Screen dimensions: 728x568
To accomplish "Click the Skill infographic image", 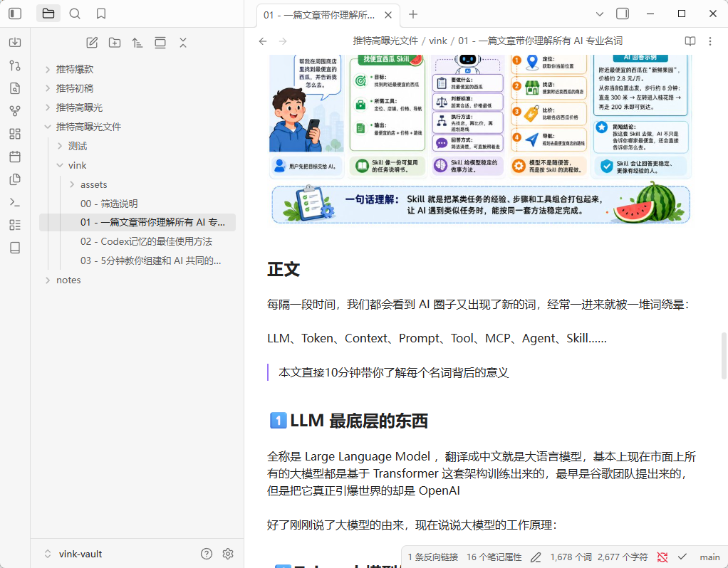I will 480,140.
